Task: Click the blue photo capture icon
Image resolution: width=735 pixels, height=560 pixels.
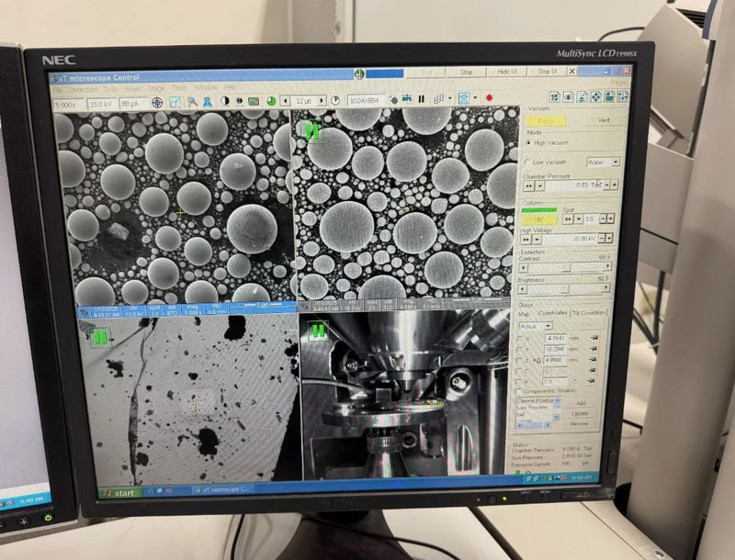Action: (407, 99)
